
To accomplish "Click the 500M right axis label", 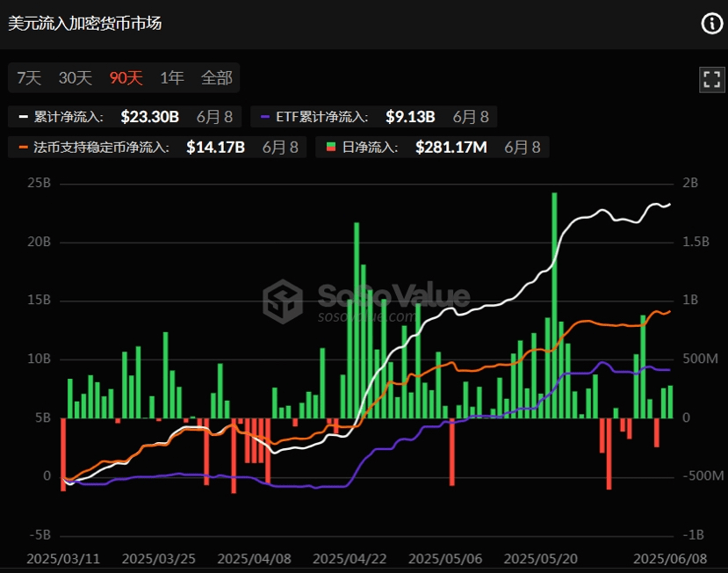I will [700, 359].
